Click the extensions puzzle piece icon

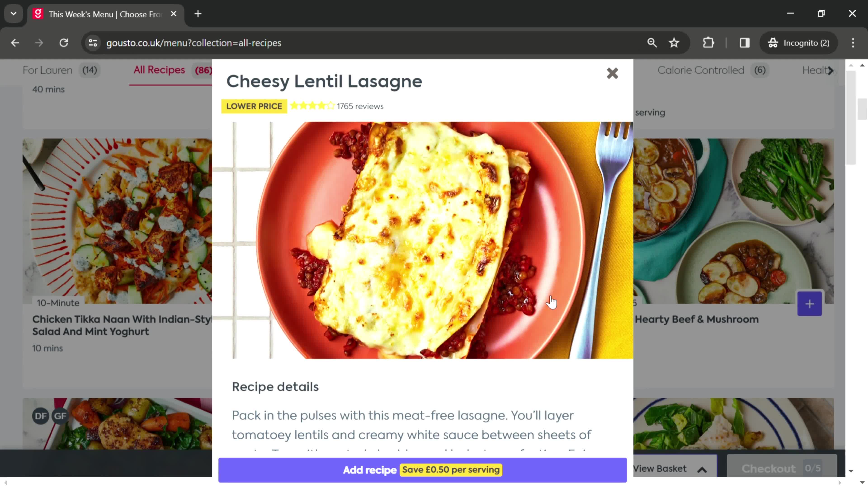point(709,42)
